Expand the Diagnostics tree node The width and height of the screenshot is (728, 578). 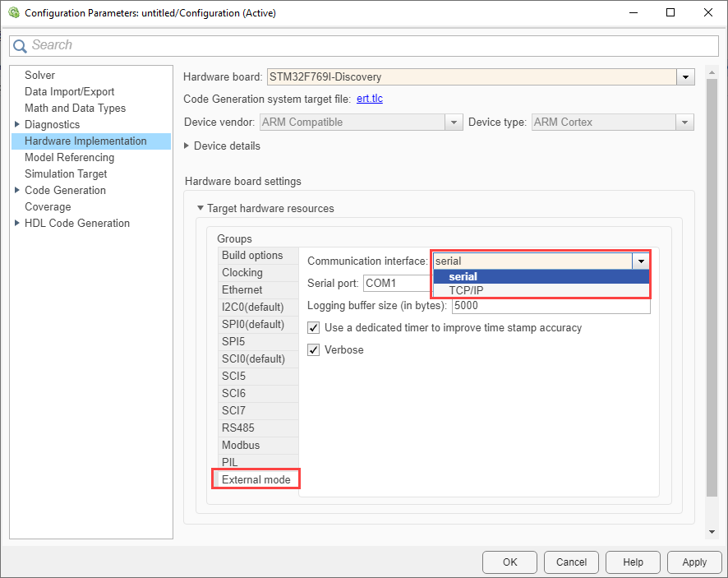tap(17, 125)
